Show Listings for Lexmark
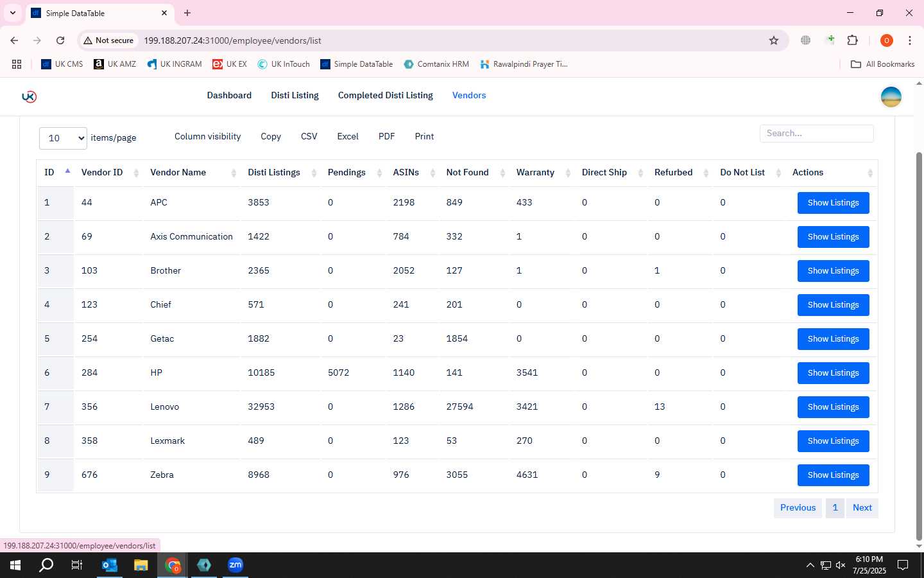The width and height of the screenshot is (924, 578). 833,441
